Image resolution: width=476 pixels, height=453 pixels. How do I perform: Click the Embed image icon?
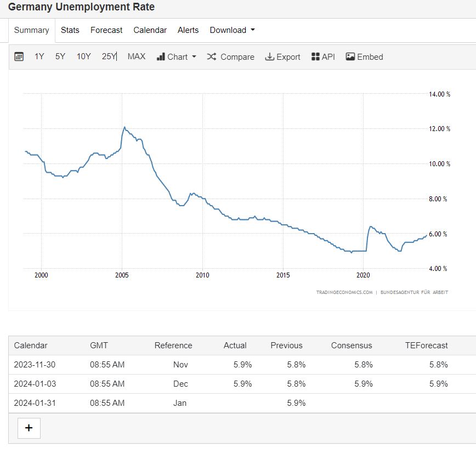(350, 56)
